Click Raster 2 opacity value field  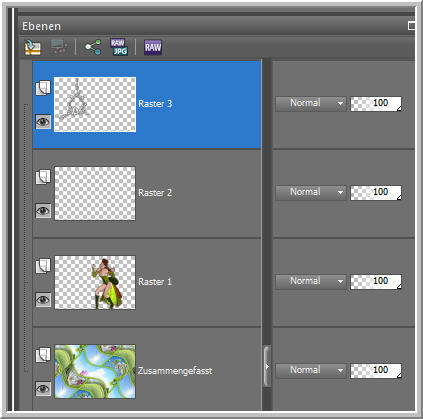pyautogui.click(x=376, y=192)
